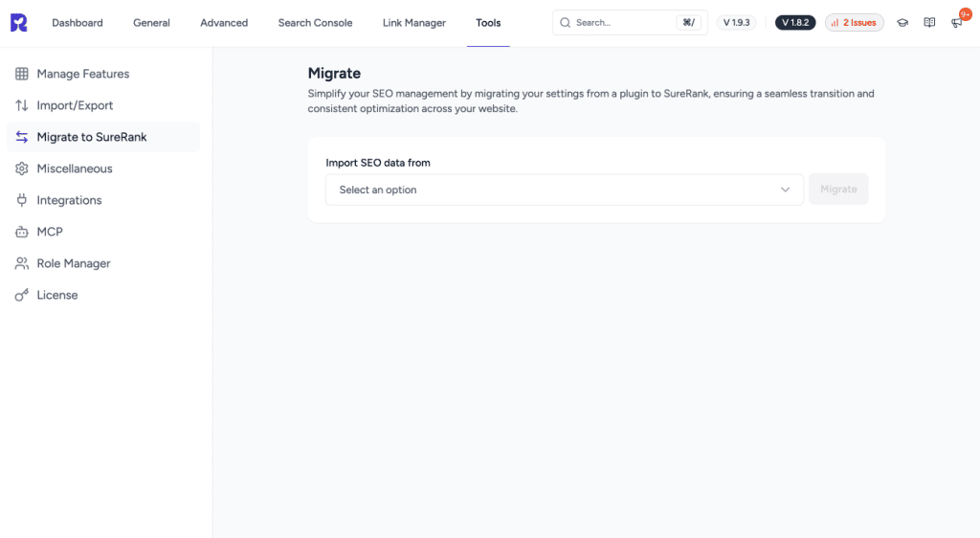
Task: Switch to the General tab
Action: [x=151, y=22]
